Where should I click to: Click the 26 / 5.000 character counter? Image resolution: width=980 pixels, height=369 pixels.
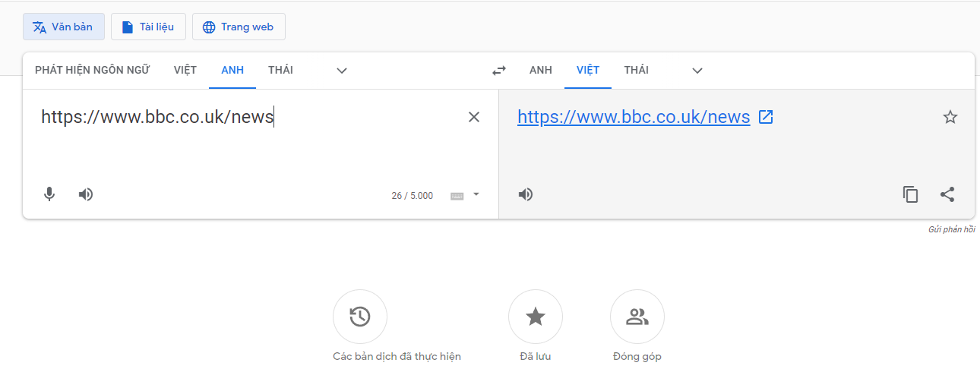pos(413,196)
